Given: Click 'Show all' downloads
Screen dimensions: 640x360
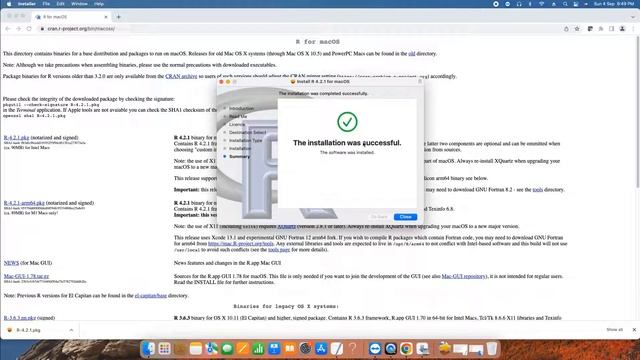Looking at the screenshot, I should pos(614,329).
